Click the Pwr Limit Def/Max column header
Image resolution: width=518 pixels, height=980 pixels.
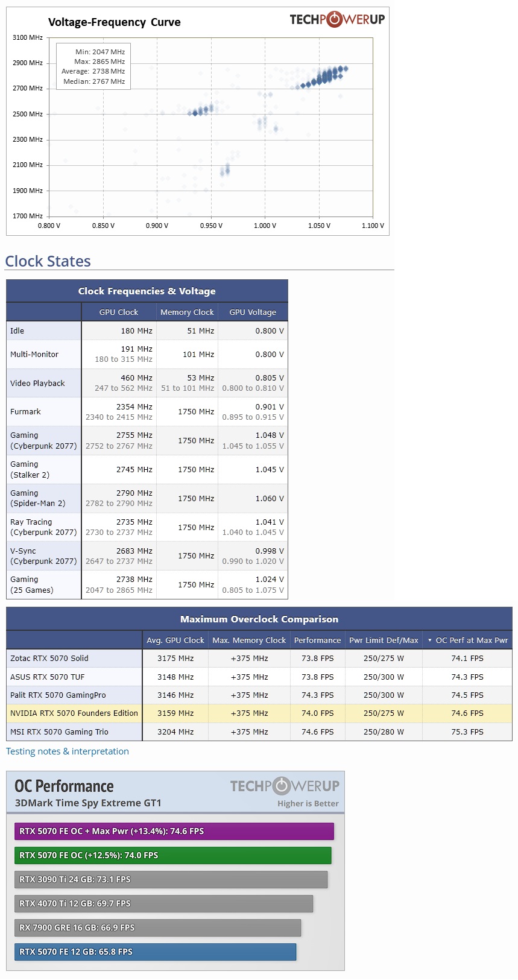pyautogui.click(x=384, y=640)
